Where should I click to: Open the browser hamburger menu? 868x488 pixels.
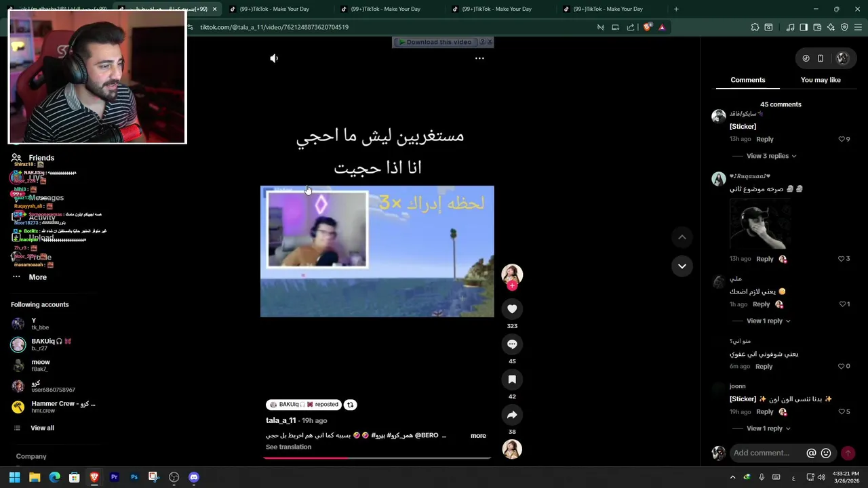(x=859, y=27)
